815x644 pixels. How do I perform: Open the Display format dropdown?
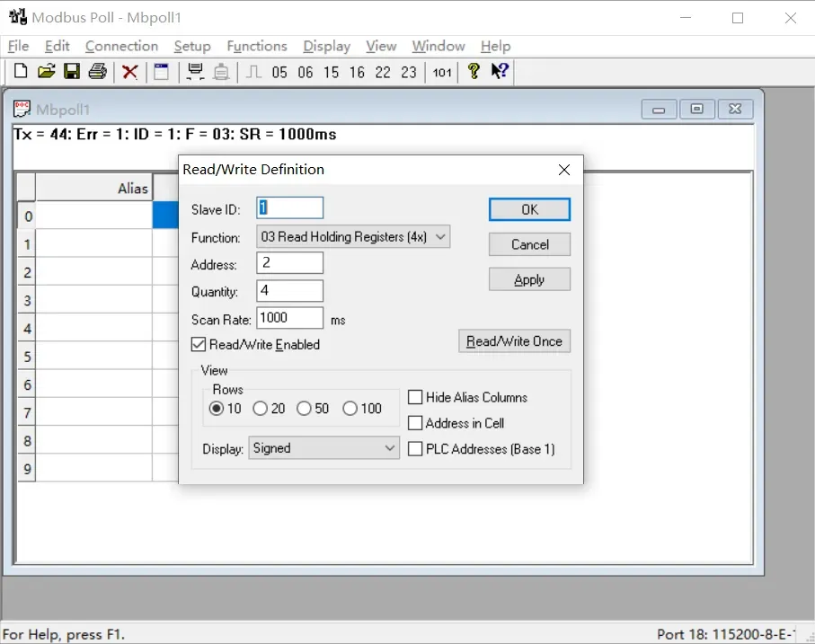click(323, 448)
